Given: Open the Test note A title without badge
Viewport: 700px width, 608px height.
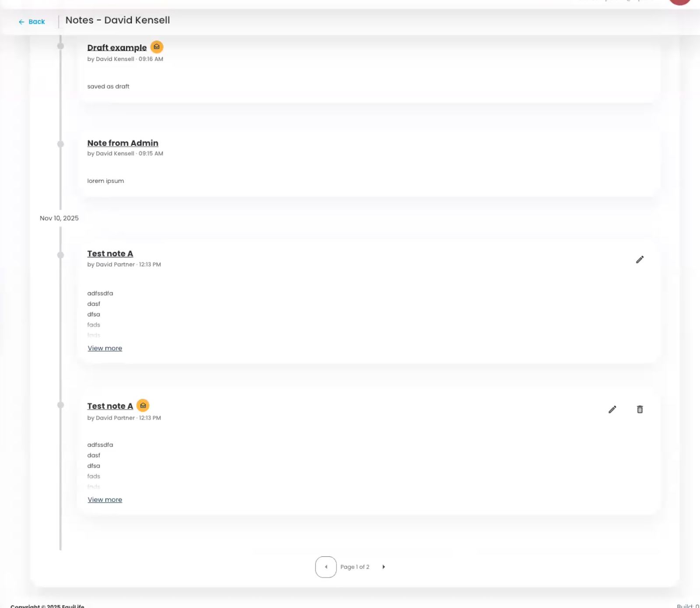Looking at the screenshot, I should tap(110, 254).
